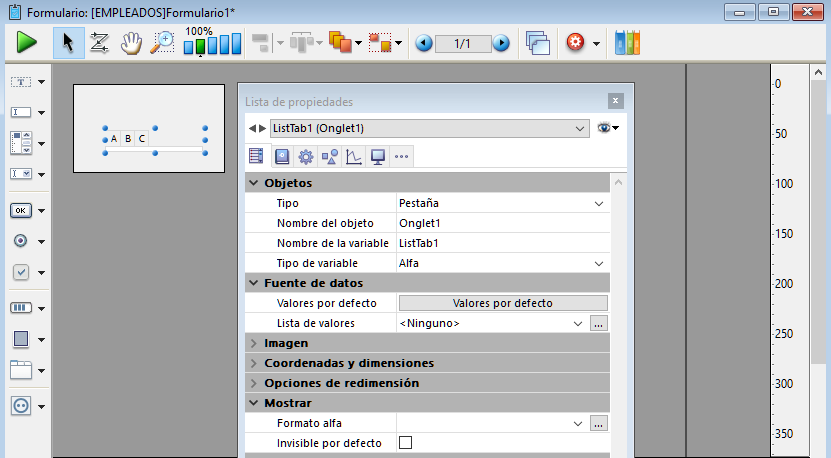Activate the hand pan tool
This screenshot has width=831, height=458.
point(130,43)
